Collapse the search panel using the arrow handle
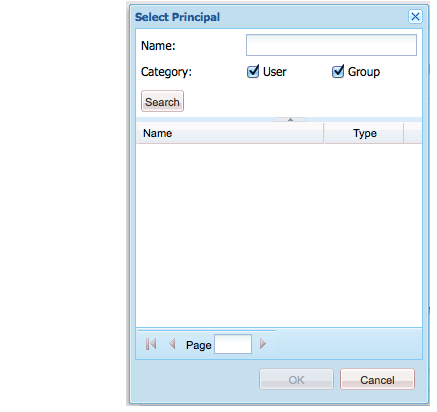Image resolution: width=437 pixels, height=412 pixels. point(290,119)
